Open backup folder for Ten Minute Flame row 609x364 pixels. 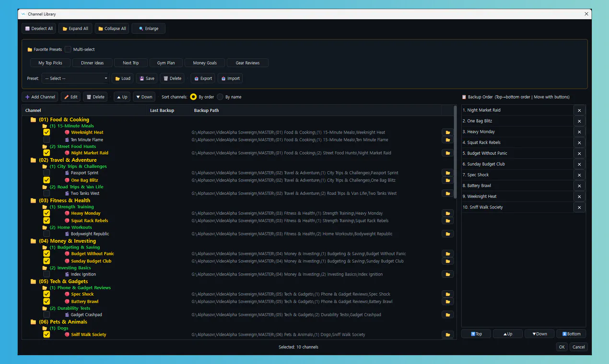pos(448,140)
